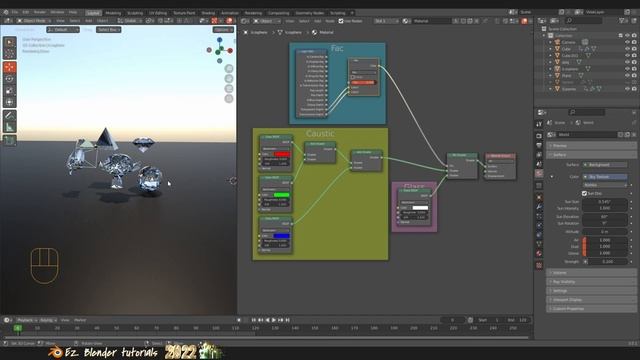640x360 pixels.
Task: Click the viewport Options button
Action: point(223,30)
